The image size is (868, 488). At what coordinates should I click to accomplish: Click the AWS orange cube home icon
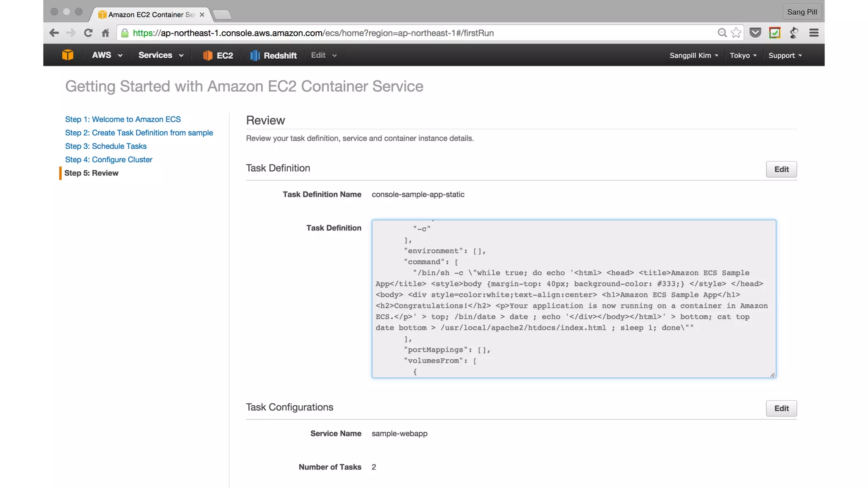coord(67,55)
